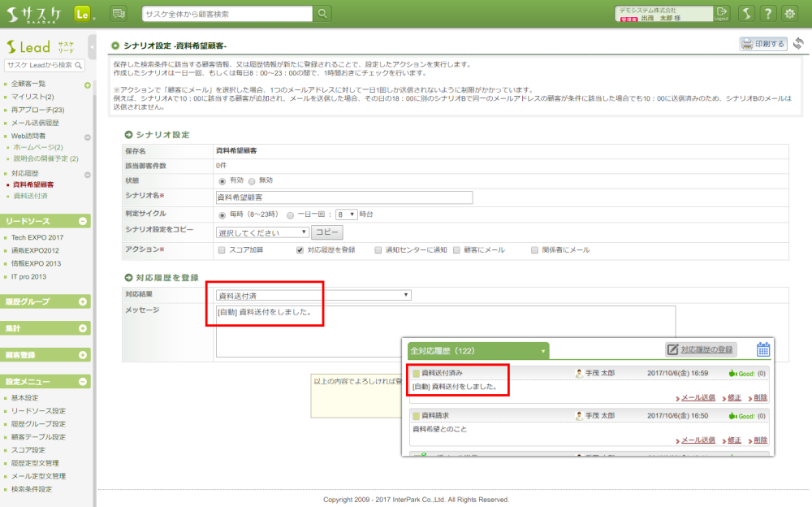The width and height of the screenshot is (812, 507).
Task: Open the 対応結果 dropdown showing 資料送付済
Action: [x=313, y=295]
